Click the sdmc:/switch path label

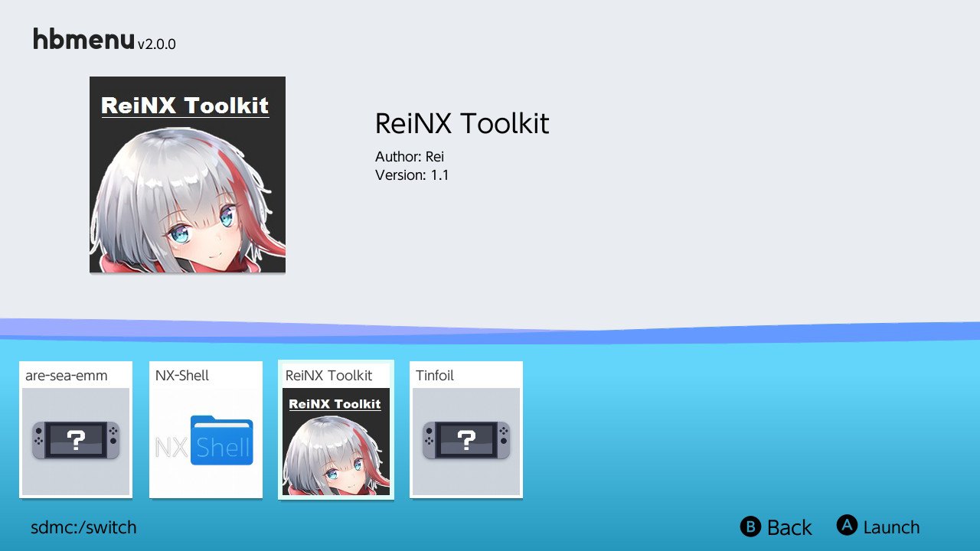83,527
